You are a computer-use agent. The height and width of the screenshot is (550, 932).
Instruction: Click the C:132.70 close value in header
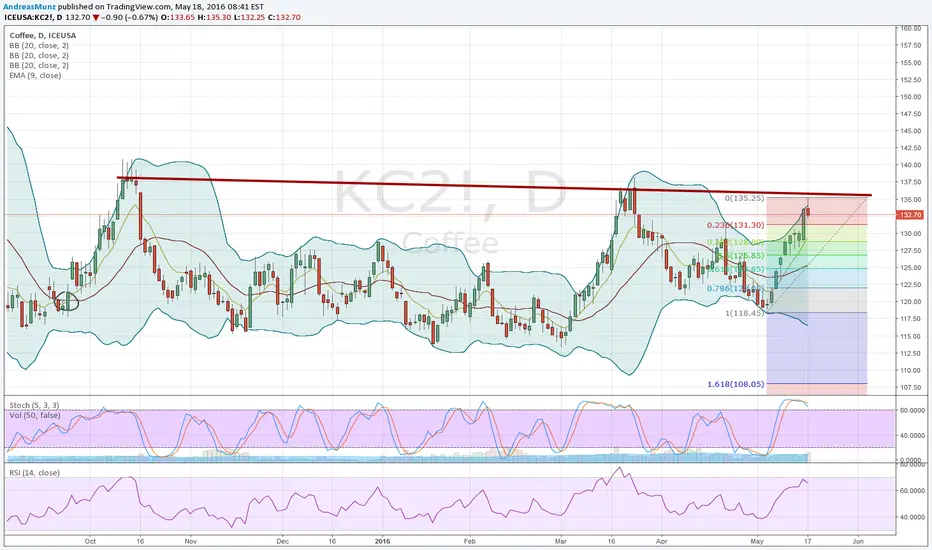(284, 17)
